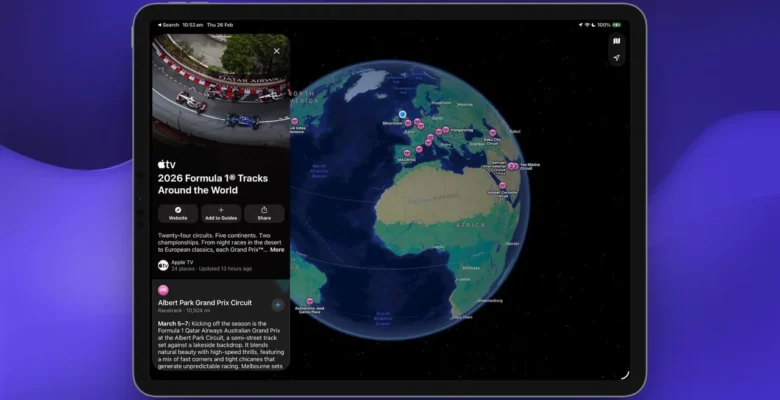Viewport: 780px width, 400px height.
Task: Tap the Share button
Action: click(264, 213)
